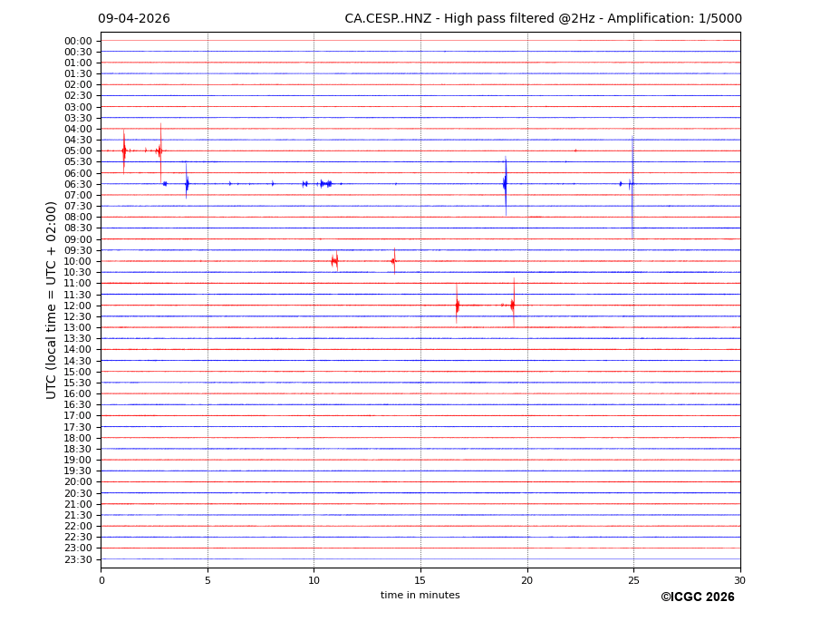Click the tall blue spike at minute 25

pyautogui.click(x=632, y=184)
